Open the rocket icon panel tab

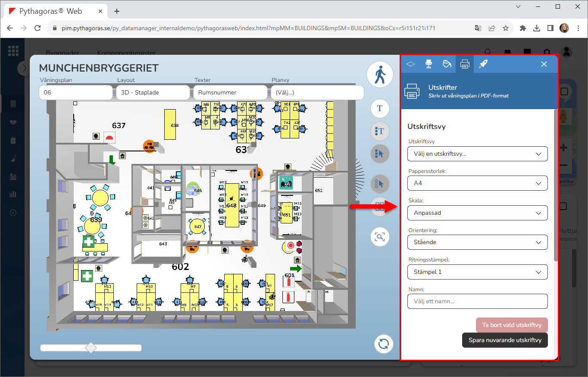(483, 64)
